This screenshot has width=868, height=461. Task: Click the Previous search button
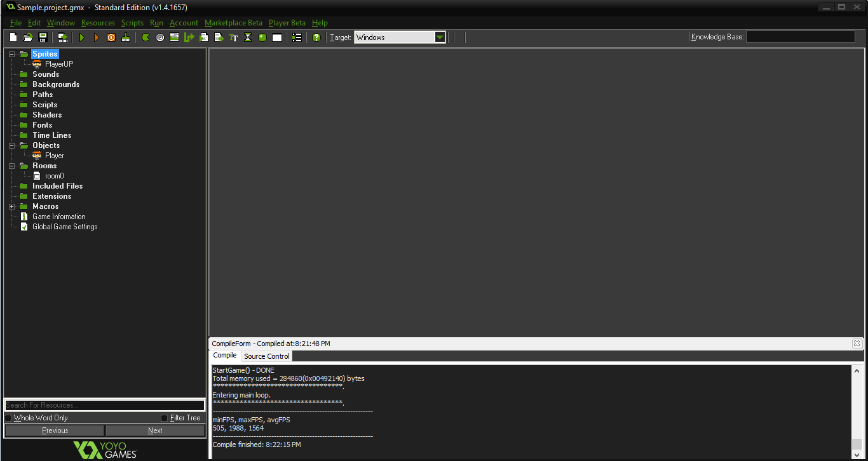tap(55, 431)
